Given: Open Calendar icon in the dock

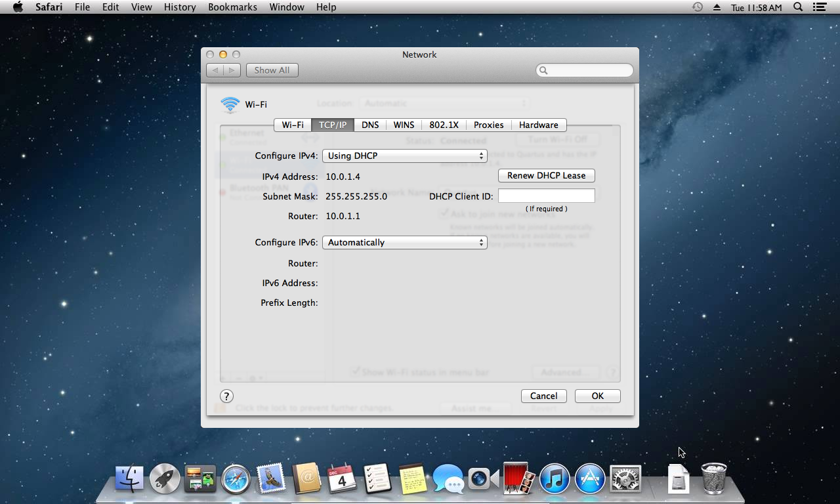Looking at the screenshot, I should pyautogui.click(x=342, y=478).
